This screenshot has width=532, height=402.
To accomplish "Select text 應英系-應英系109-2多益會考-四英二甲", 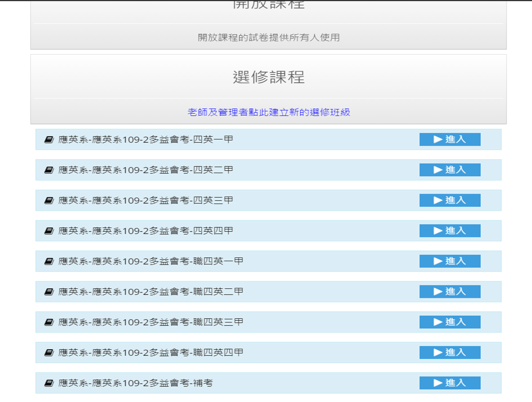I will [x=146, y=170].
